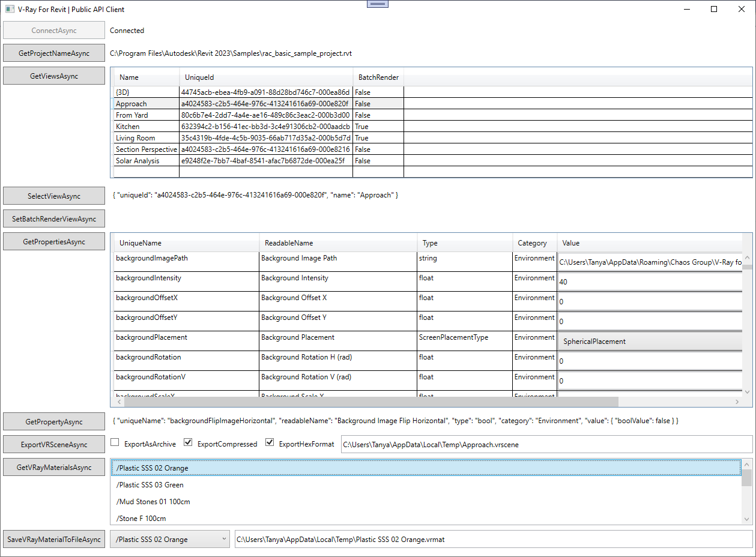756x557 pixels.
Task: Select the Living Room view
Action: 432,138
